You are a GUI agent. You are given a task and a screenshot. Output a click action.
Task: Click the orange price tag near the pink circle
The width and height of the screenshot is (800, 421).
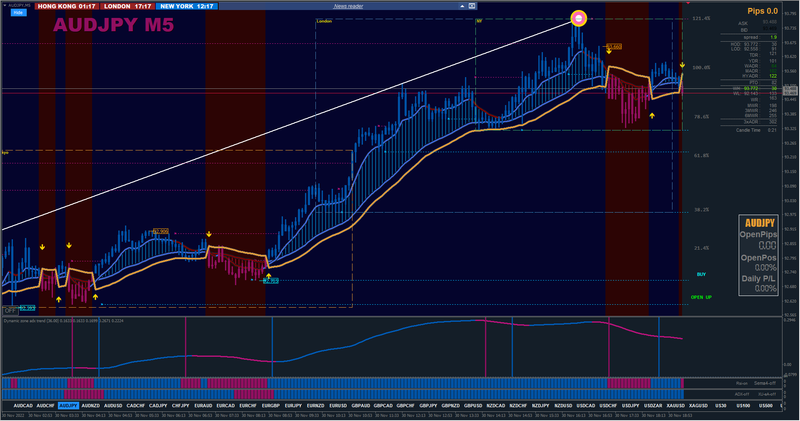(x=614, y=46)
